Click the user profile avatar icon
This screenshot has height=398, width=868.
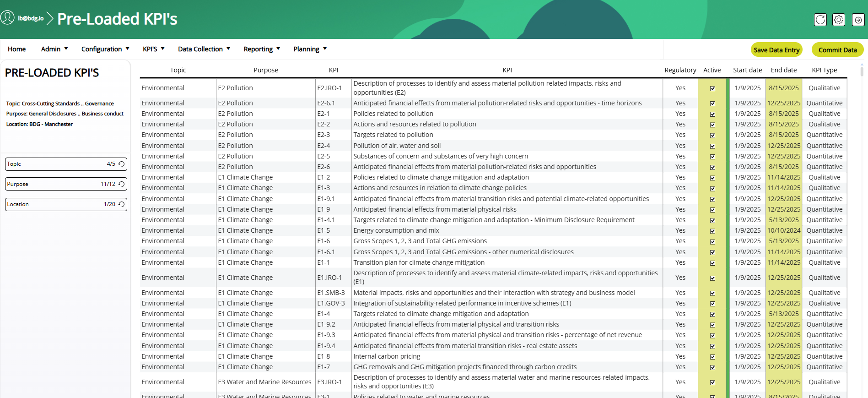(7, 18)
